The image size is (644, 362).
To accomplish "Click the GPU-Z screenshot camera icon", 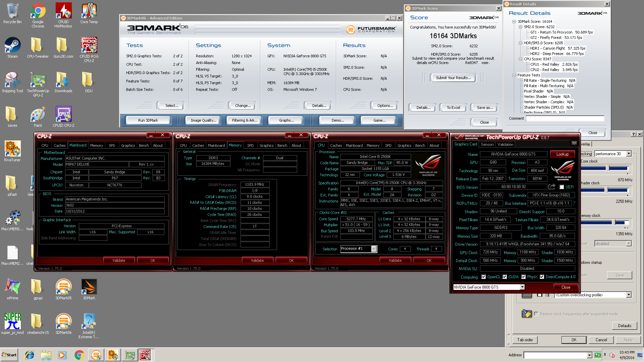I will click(x=574, y=143).
